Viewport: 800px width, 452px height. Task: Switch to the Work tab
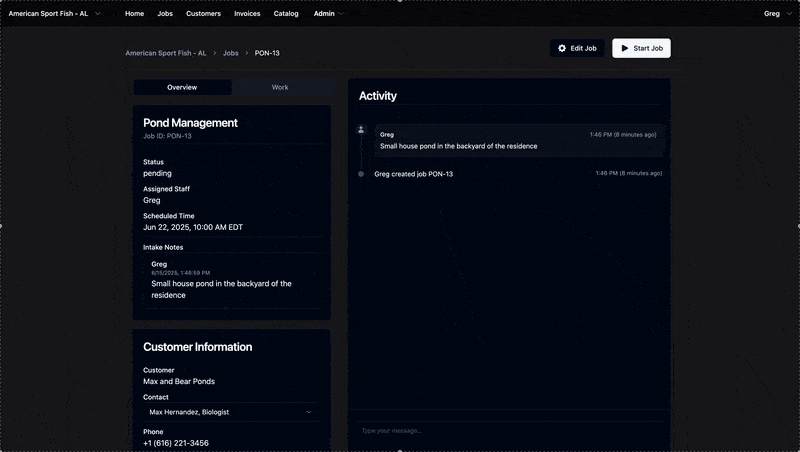click(280, 88)
